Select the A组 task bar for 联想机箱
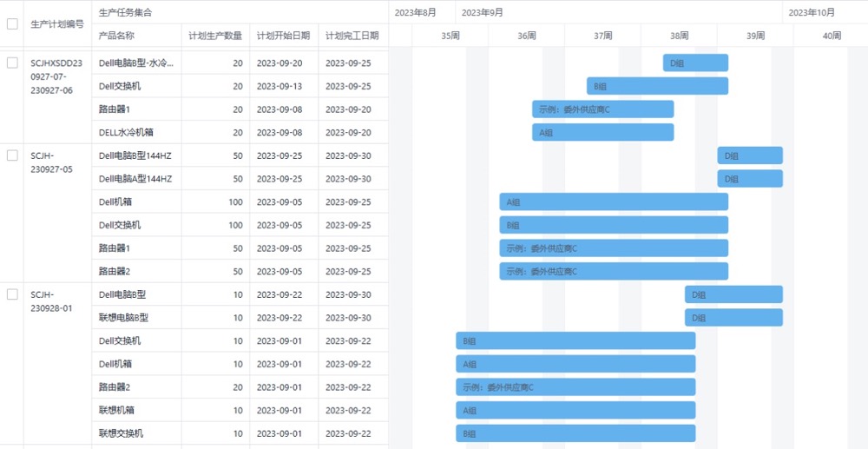Viewport: 868px width, 449px height. click(x=575, y=410)
